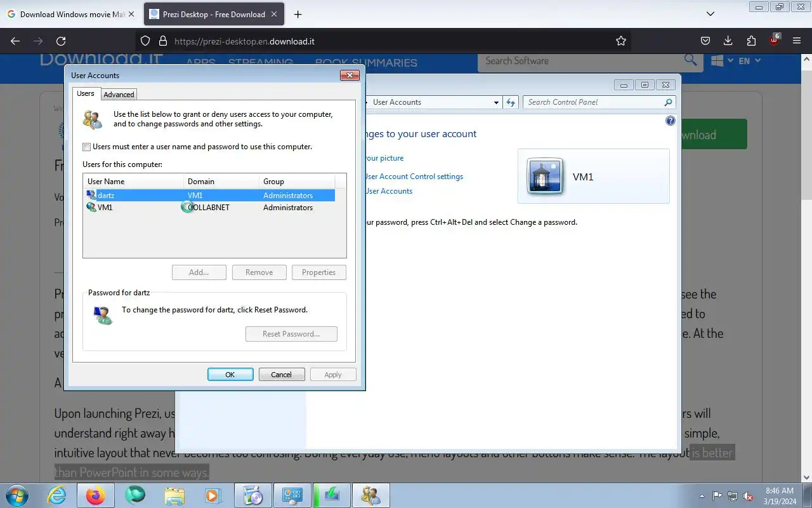Select the VM1 user row

[x=210, y=208]
